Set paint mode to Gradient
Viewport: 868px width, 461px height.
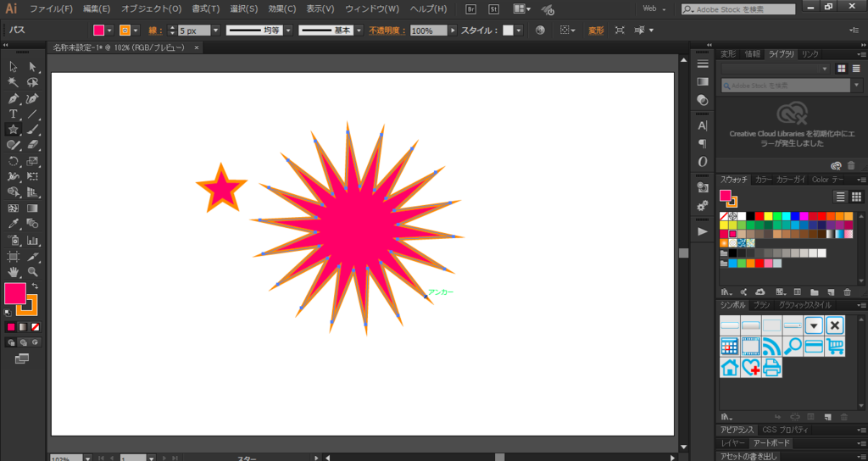pos(23,327)
